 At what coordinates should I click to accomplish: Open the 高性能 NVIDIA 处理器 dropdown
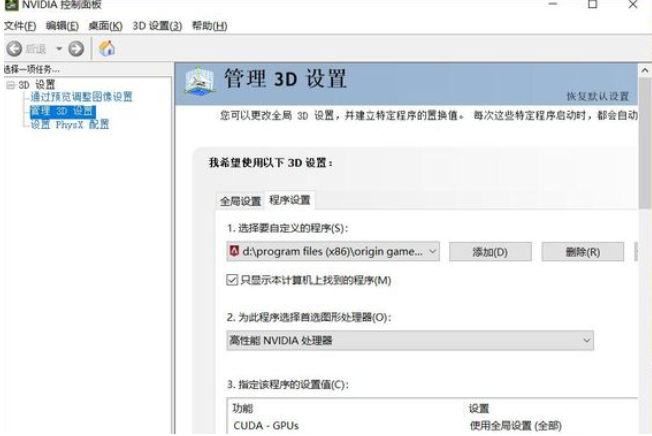[x=410, y=340]
